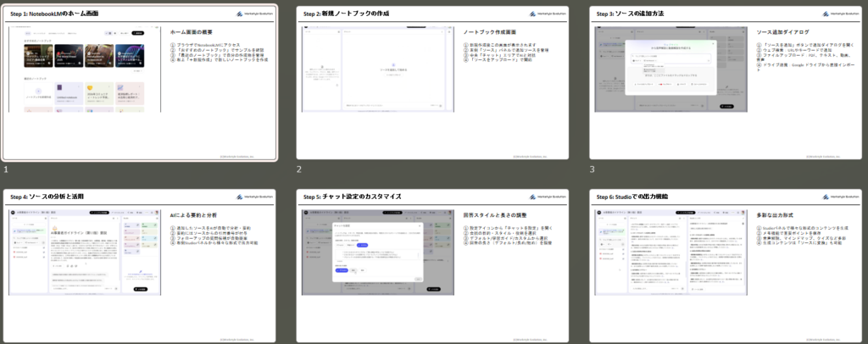868x344 pixels.
Task: Click the '多彩な出力形式' heading on slide 6
Action: coord(775,215)
